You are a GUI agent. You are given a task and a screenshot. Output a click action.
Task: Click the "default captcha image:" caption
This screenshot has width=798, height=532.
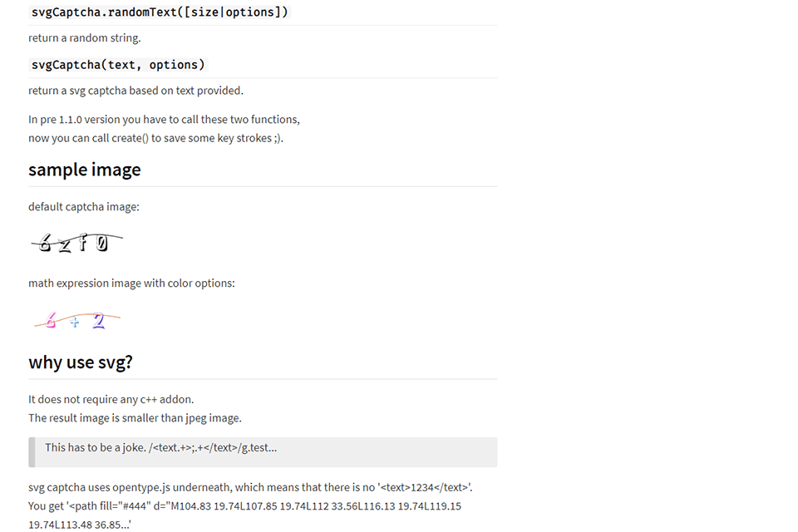coord(83,207)
